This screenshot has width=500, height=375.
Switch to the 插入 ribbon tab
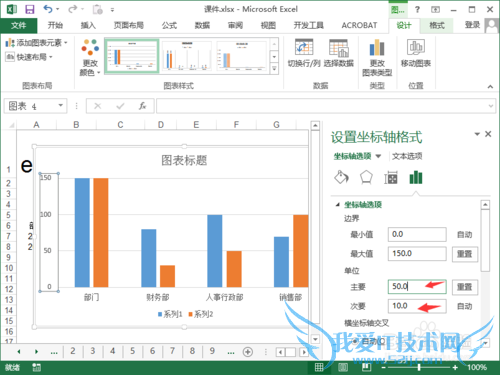[88, 25]
